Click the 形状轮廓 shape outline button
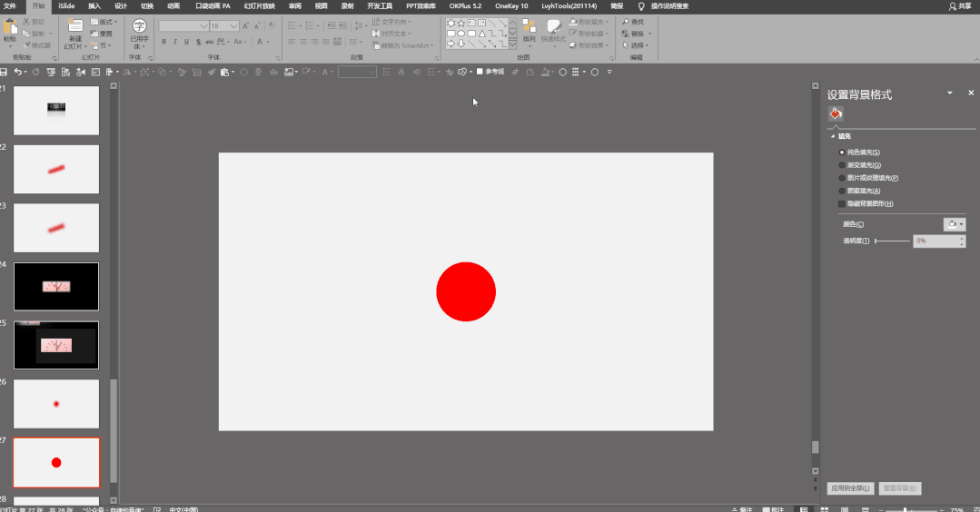The width and height of the screenshot is (980, 512). pos(589,34)
